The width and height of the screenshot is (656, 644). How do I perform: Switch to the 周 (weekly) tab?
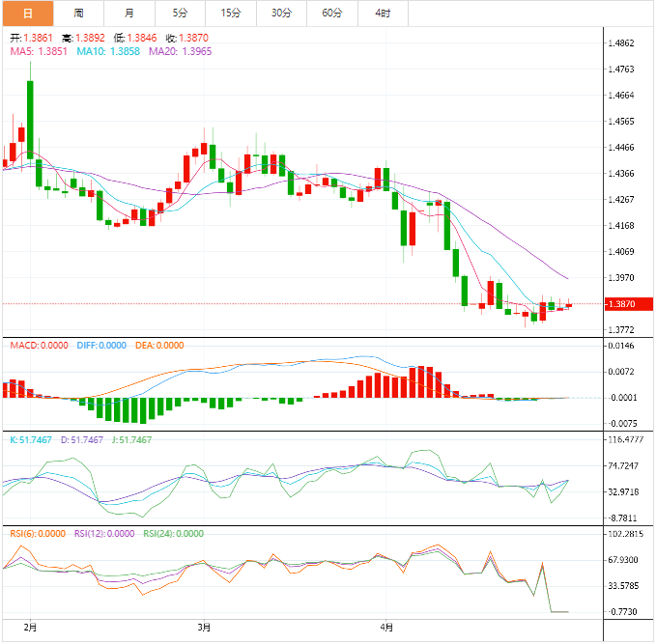point(78,14)
